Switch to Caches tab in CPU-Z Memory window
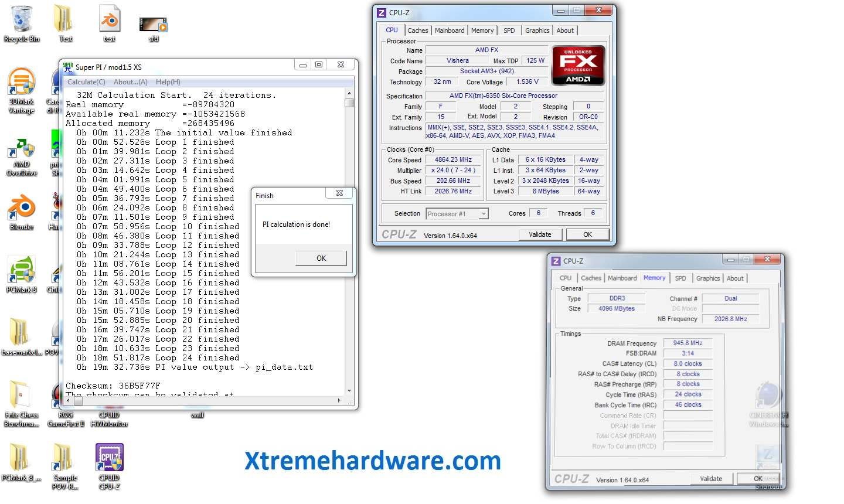This screenshot has height=504, width=844. click(x=591, y=278)
